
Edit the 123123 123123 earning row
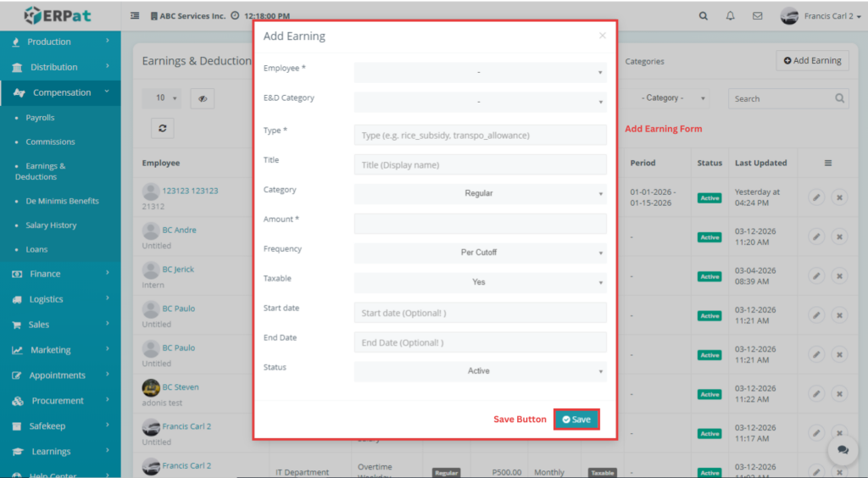(816, 197)
